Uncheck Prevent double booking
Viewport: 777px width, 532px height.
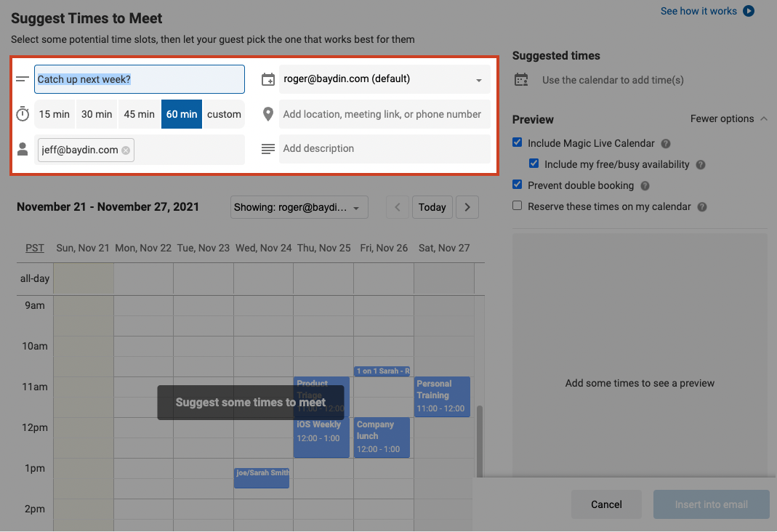point(518,185)
